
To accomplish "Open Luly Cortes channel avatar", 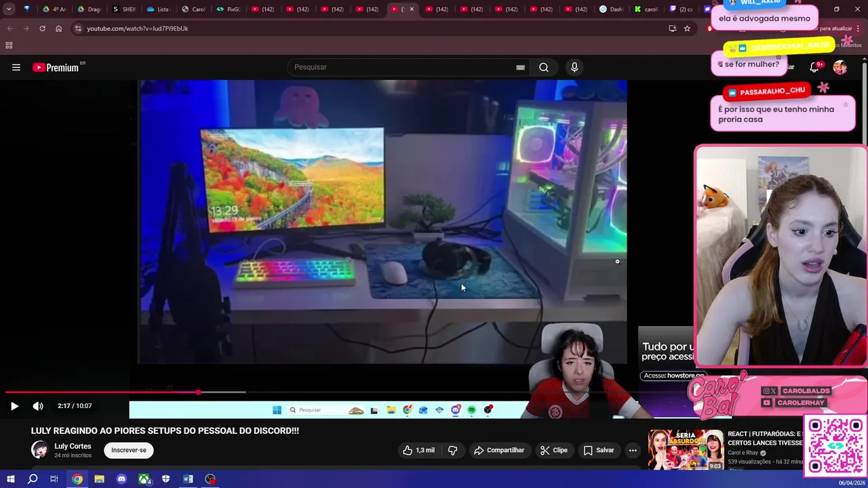I will tap(40, 450).
